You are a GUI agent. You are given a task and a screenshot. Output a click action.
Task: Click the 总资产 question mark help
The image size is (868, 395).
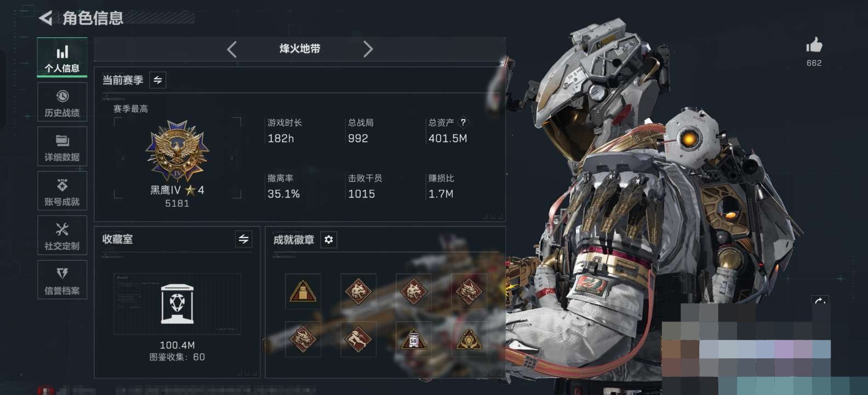[463, 122]
